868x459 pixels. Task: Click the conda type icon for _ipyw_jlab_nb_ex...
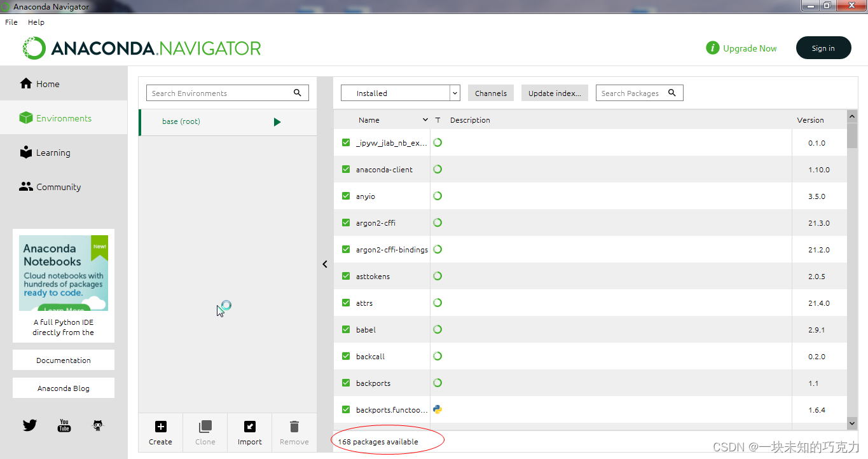pyautogui.click(x=437, y=142)
